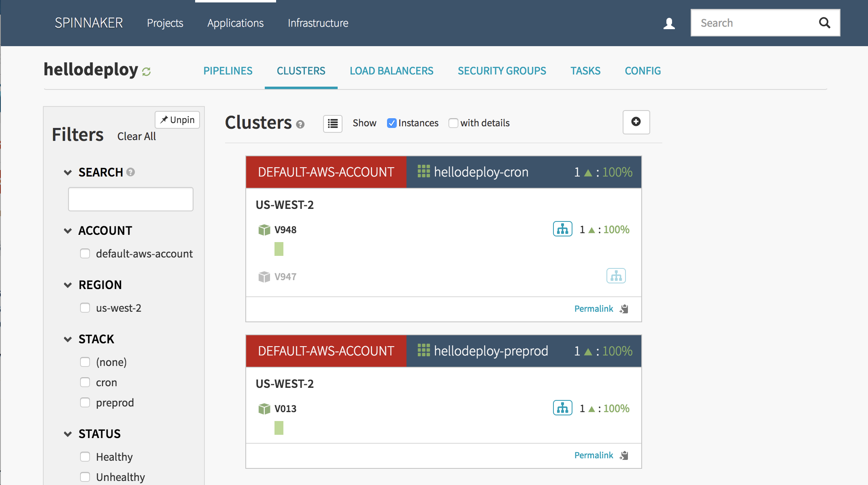Uncheck the Instances checkbox

coord(391,123)
